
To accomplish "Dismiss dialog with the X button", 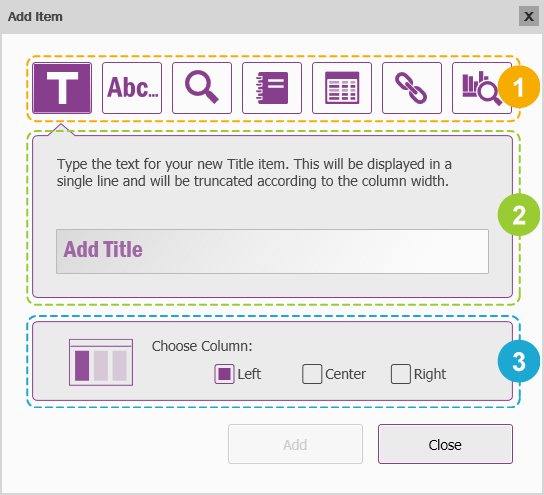I will (x=529, y=16).
